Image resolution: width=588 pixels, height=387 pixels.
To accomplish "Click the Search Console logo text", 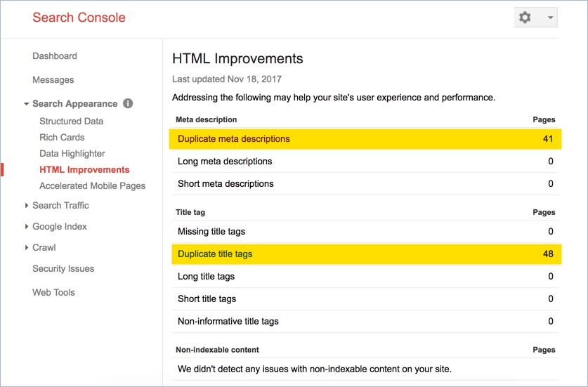I will tap(79, 18).
